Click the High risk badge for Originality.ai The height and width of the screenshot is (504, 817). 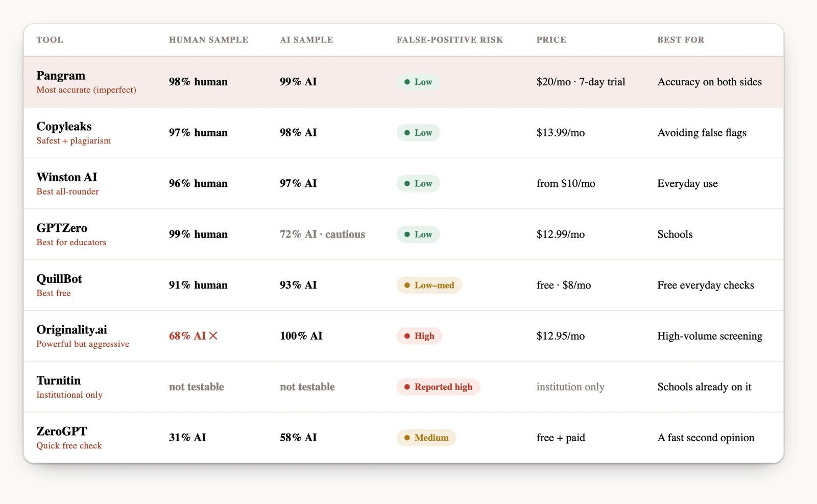[x=419, y=336]
